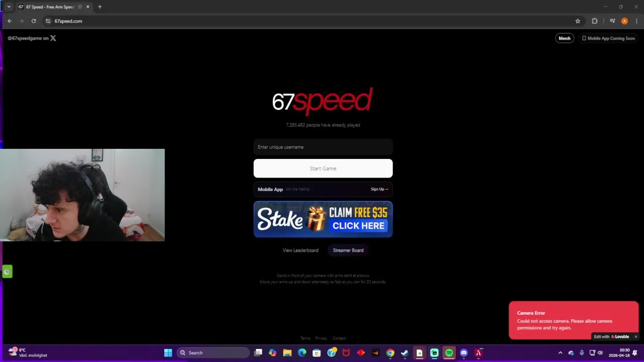This screenshot has width=644, height=362.
Task: Focus the Enter unique username field
Action: click(x=323, y=147)
